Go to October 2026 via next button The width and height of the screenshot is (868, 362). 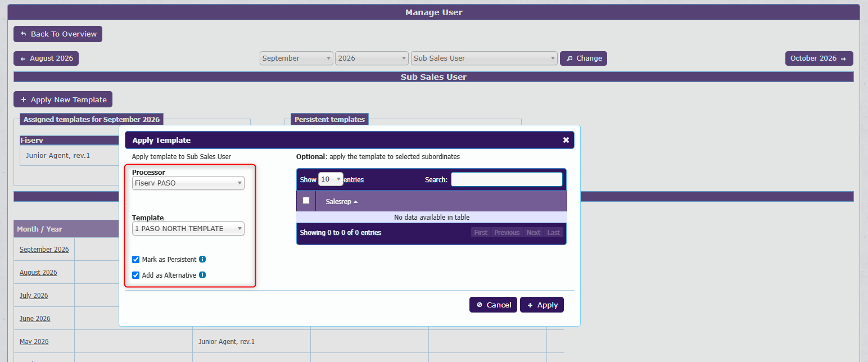tap(819, 58)
